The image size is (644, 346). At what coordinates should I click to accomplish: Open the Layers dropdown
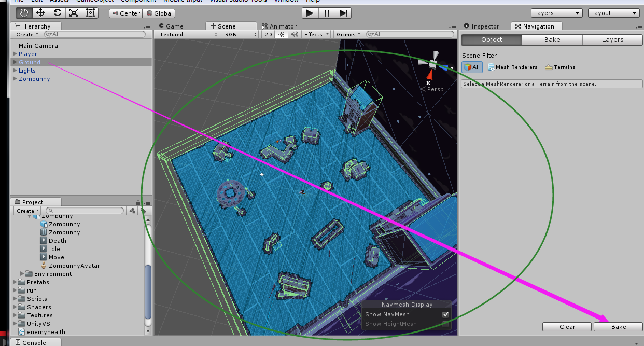(x=556, y=12)
